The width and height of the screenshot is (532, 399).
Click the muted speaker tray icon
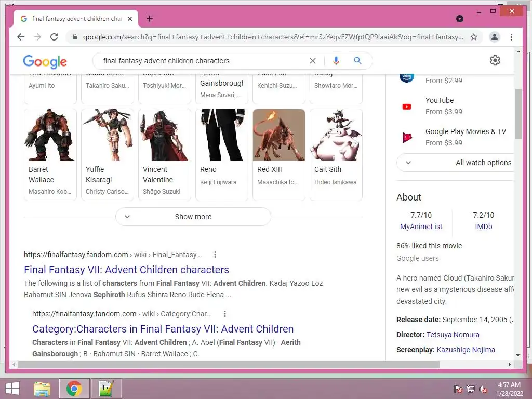click(483, 389)
